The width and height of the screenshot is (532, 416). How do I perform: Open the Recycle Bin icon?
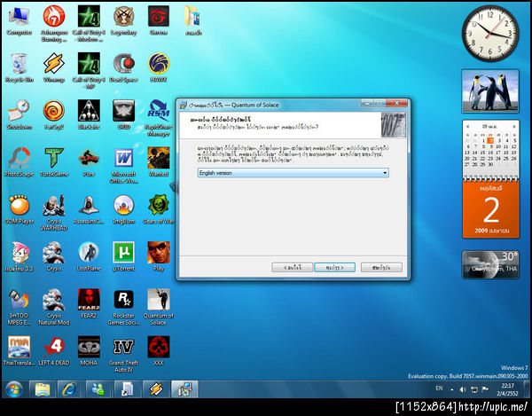coord(19,68)
